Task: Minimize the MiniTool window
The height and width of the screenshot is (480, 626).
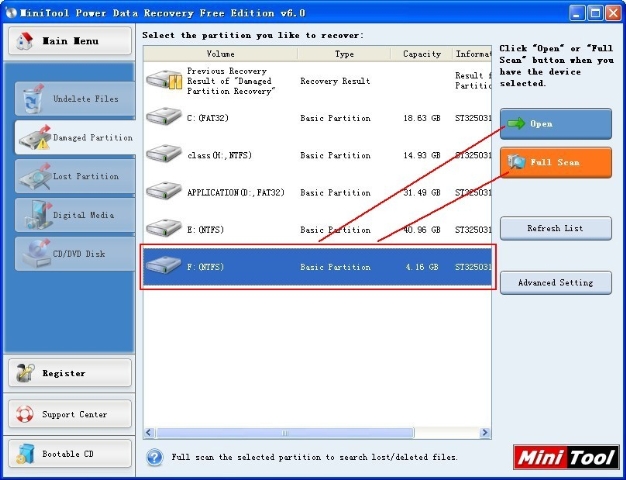Action: (576, 13)
